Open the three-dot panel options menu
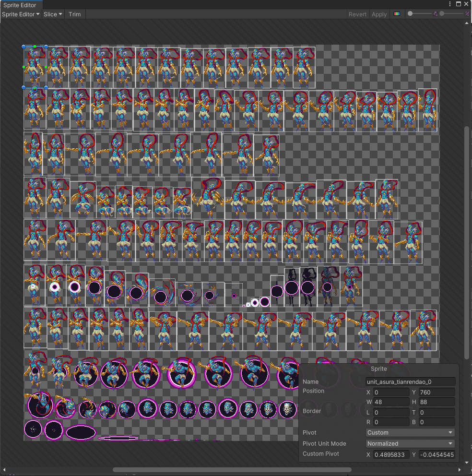Viewport: 472px width, 476px height. pyautogui.click(x=449, y=4)
